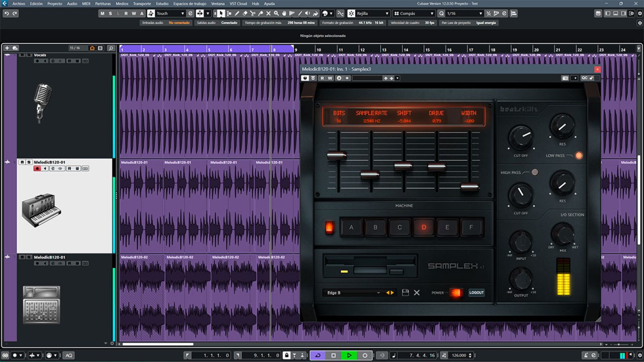Image resolution: width=644 pixels, height=362 pixels.
Task: Click Add Track plus button
Action: click(x=7, y=48)
